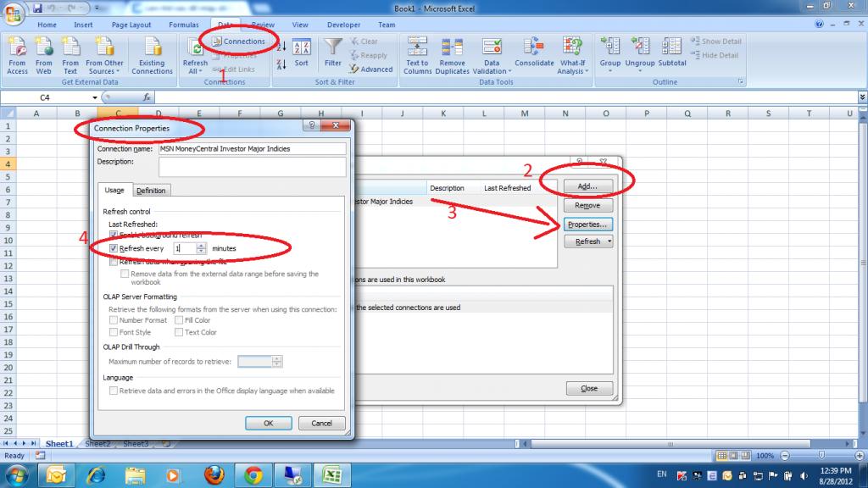Toggle the Refresh every minutes checkbox

[114, 248]
